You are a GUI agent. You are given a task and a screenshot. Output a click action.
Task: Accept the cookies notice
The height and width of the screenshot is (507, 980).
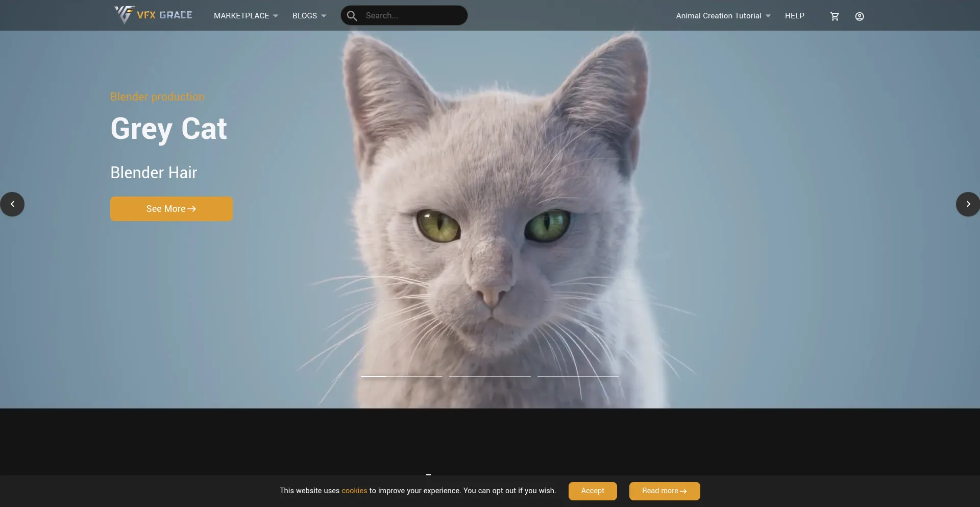(x=592, y=491)
